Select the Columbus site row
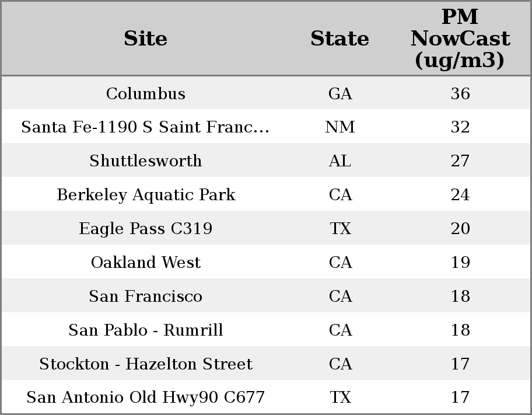Screen dimensions: 532x415 (x=145, y=93)
